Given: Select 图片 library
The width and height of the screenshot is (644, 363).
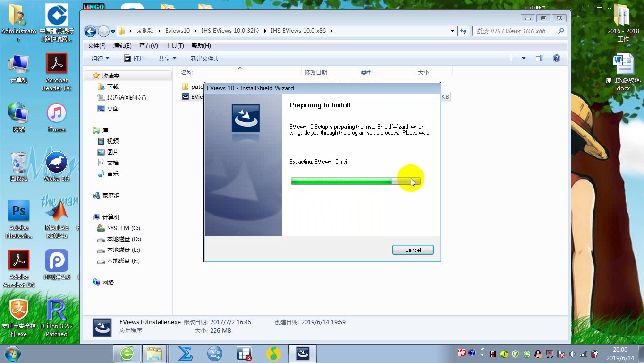Looking at the screenshot, I should tap(113, 152).
